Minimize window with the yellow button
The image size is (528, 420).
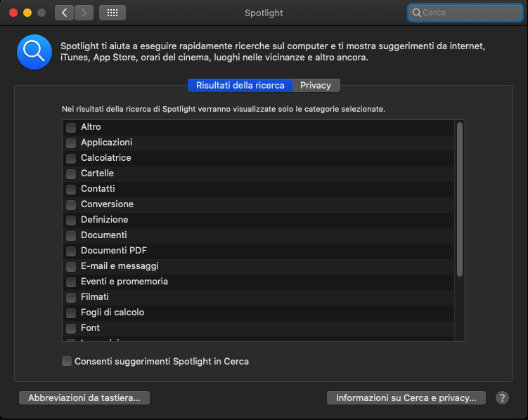pos(27,13)
